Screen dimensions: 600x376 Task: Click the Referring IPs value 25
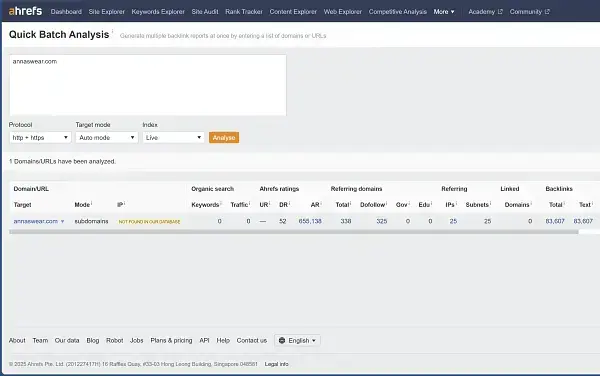point(453,221)
